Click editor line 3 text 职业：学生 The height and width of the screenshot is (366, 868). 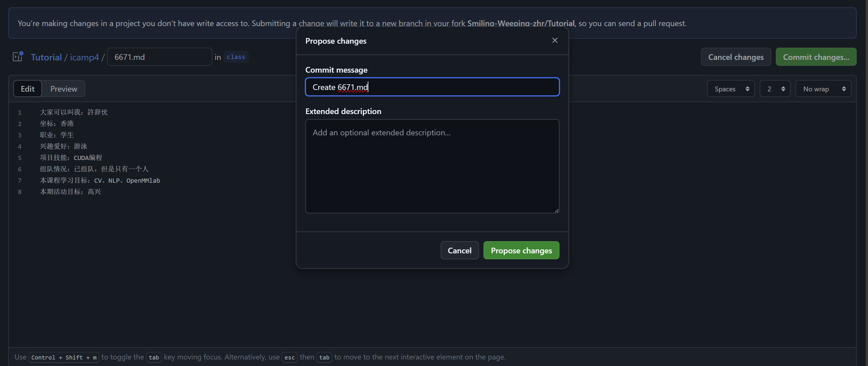57,135
